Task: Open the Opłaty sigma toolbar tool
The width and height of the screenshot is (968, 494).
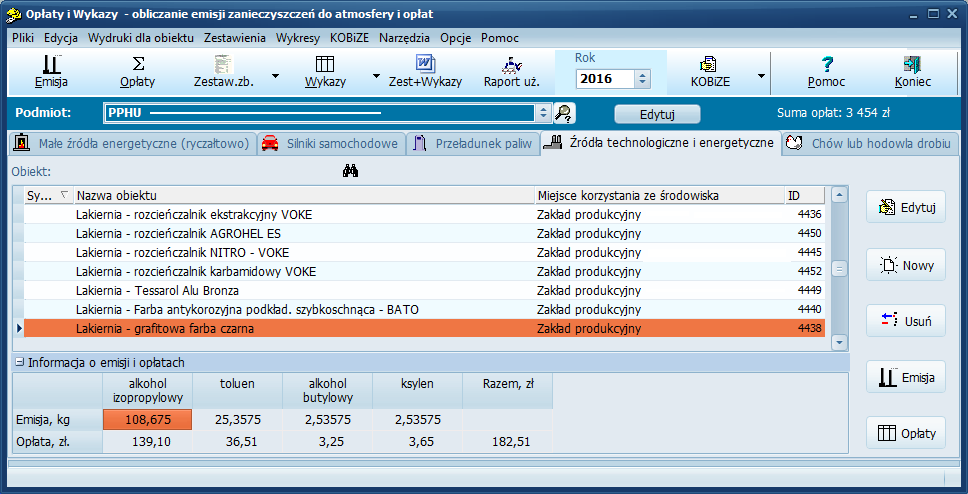Action: (138, 72)
